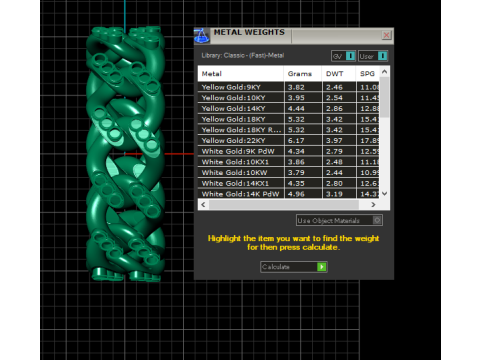The height and width of the screenshot is (360, 480).
Task: Select the Yellow Gold:22KY row
Action: (289, 140)
